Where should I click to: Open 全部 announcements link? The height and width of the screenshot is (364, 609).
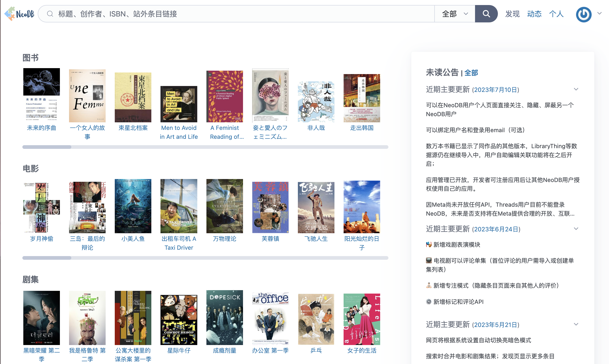[471, 73]
